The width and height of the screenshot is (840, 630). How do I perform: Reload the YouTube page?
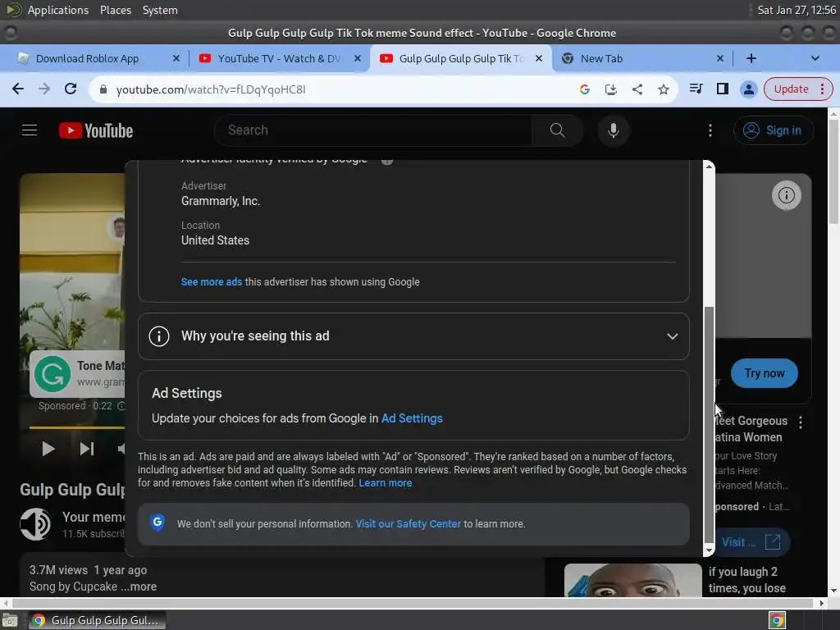point(71,89)
